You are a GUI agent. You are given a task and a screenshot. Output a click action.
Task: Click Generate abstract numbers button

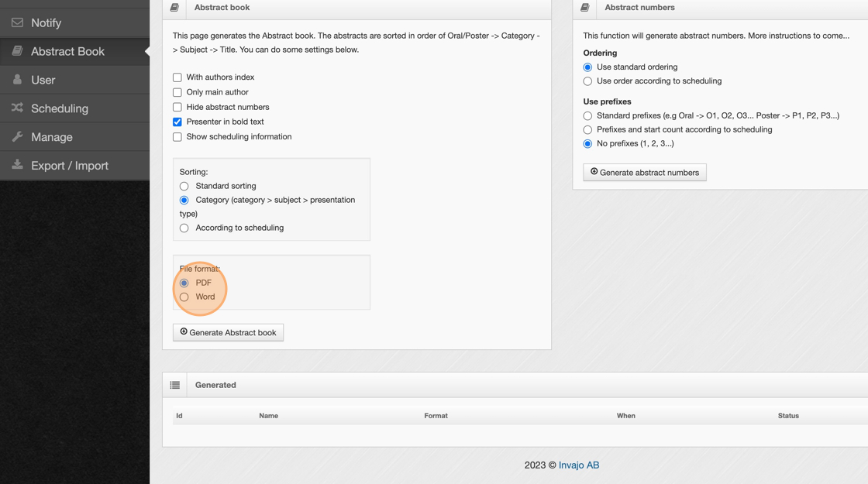tap(644, 172)
